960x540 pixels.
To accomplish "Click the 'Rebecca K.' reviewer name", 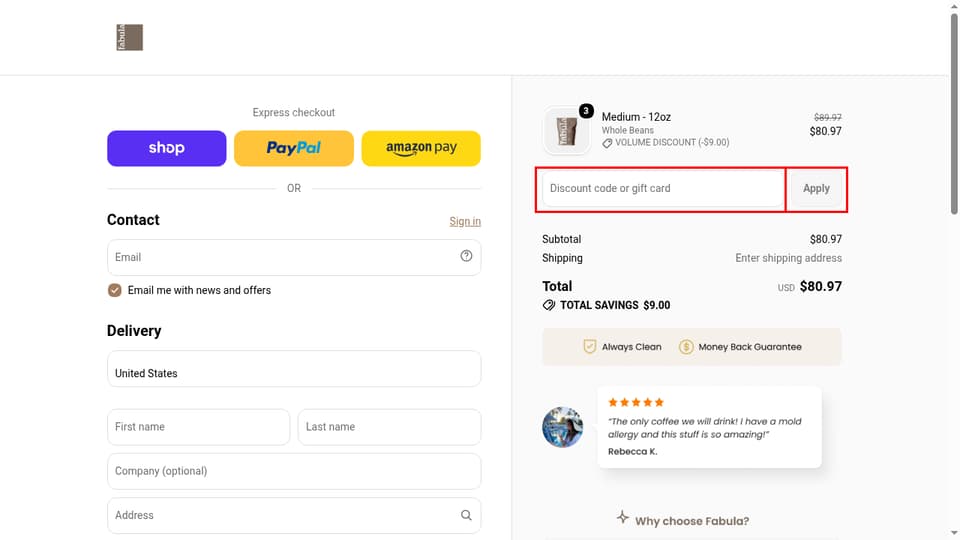I will [632, 451].
